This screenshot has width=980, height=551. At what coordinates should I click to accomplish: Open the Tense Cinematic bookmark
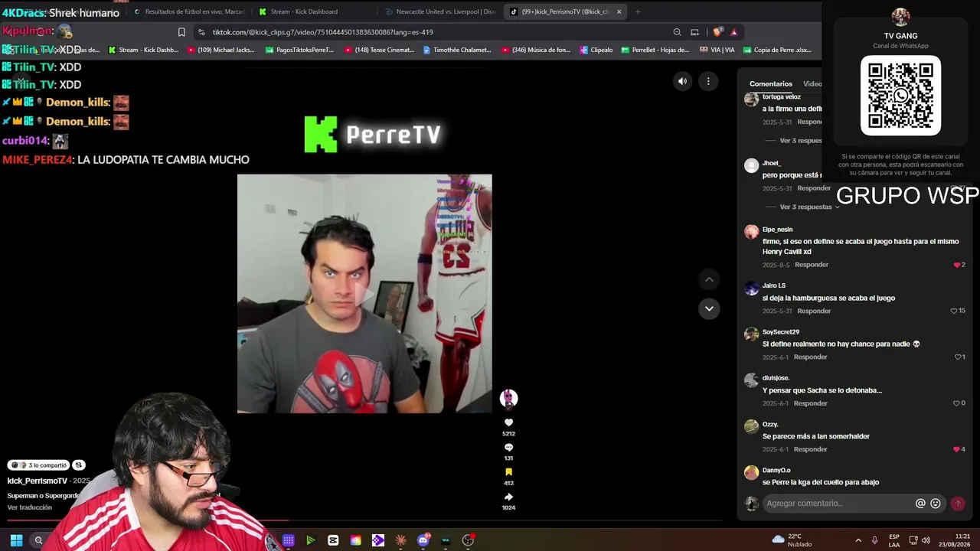(x=379, y=50)
